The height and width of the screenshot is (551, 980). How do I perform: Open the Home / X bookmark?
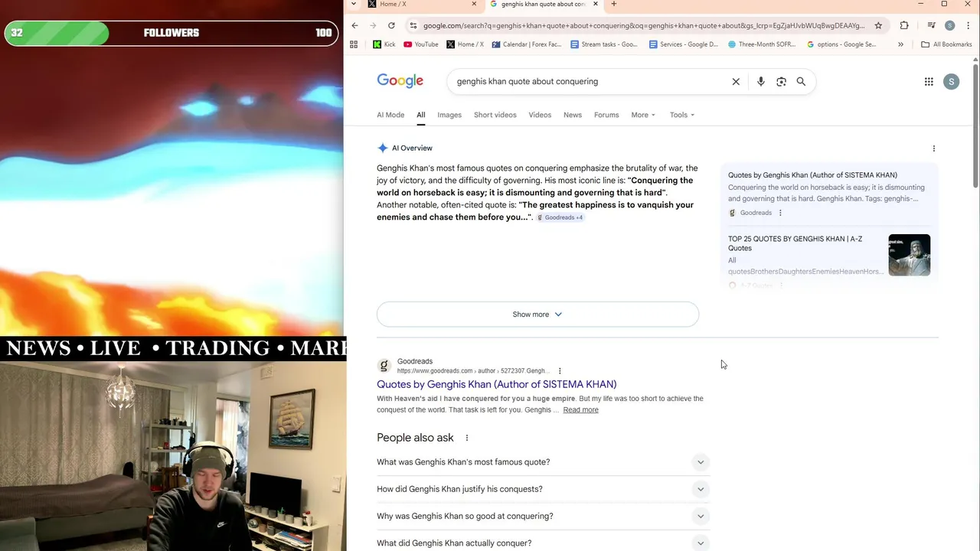coord(465,44)
